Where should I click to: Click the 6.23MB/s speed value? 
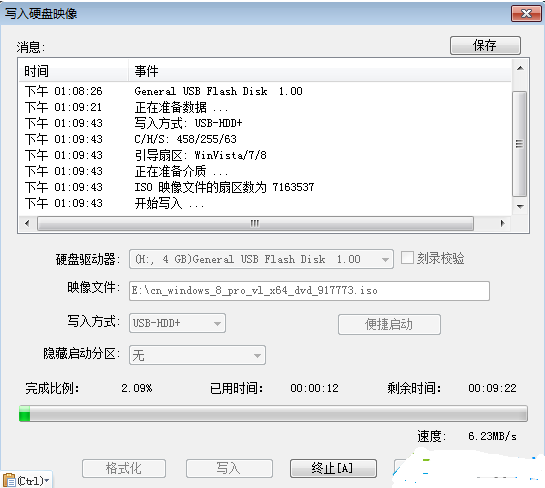[x=492, y=436]
